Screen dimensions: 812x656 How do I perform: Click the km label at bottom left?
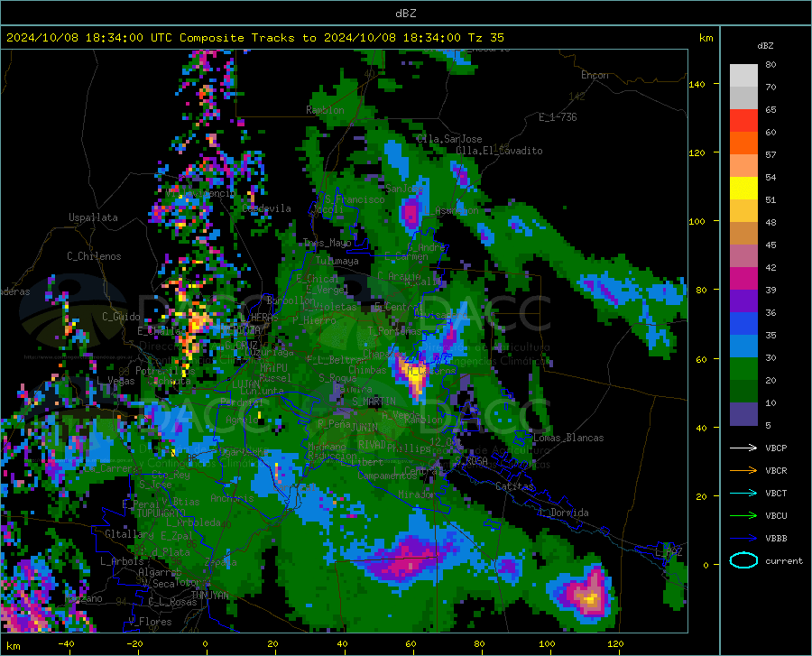(x=13, y=646)
